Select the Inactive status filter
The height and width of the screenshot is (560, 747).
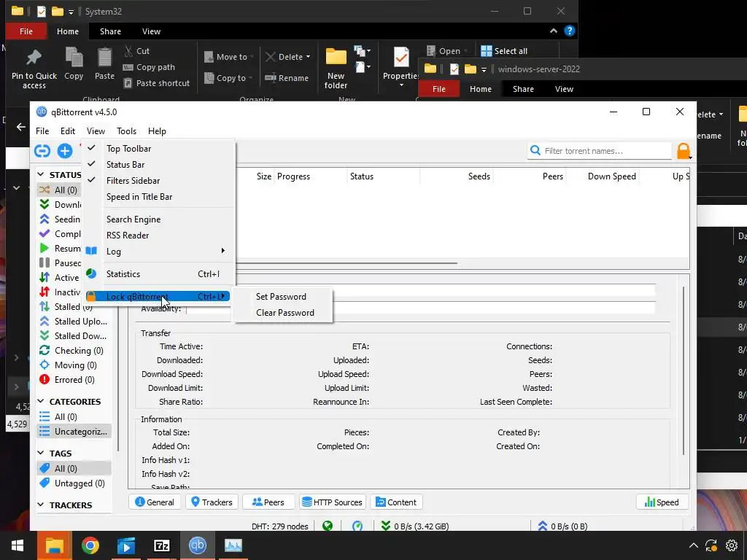59,292
